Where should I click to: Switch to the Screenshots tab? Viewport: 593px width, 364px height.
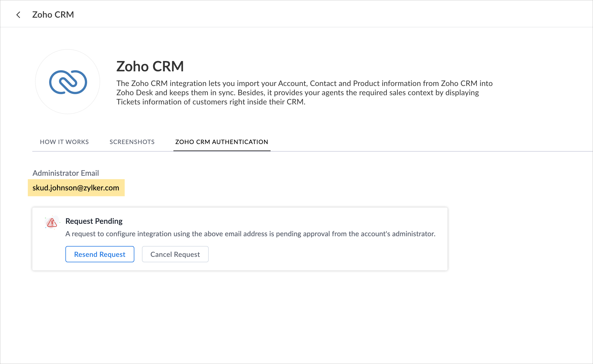tap(132, 142)
